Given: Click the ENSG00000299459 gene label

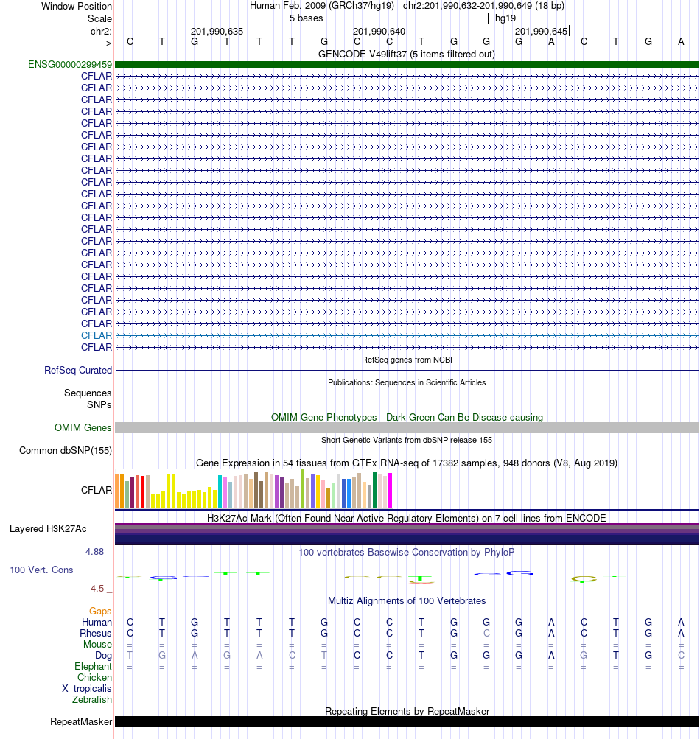Looking at the screenshot, I should click(x=70, y=65).
